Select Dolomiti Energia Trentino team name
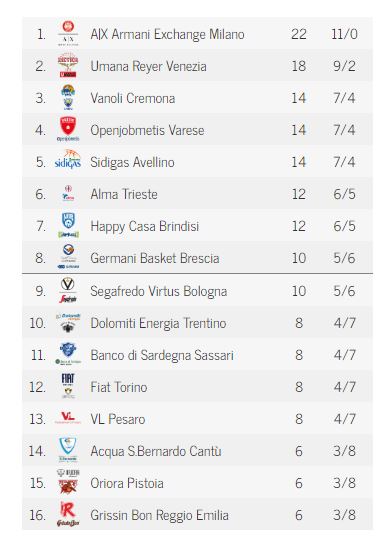Image resolution: width=386 pixels, height=542 pixels. tap(158, 323)
